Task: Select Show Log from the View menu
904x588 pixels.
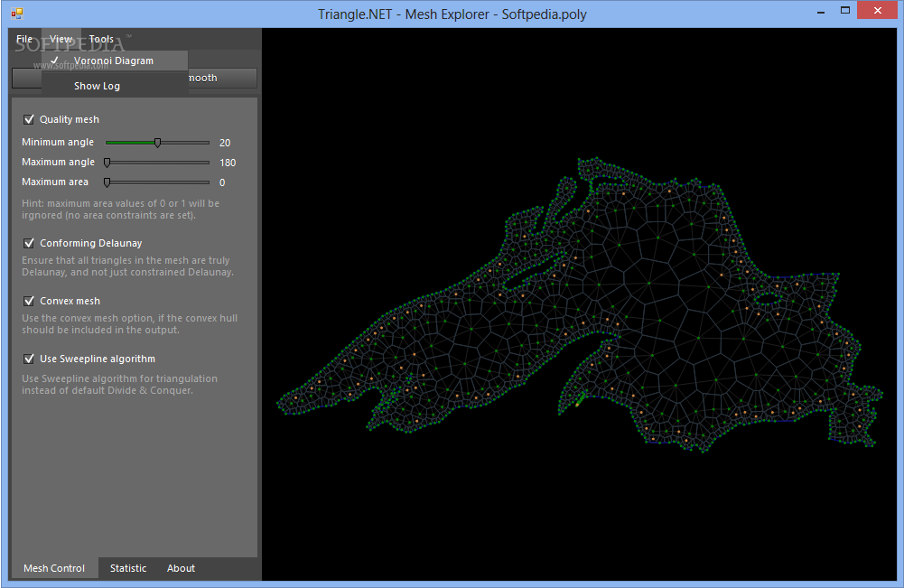Action: 115,86
